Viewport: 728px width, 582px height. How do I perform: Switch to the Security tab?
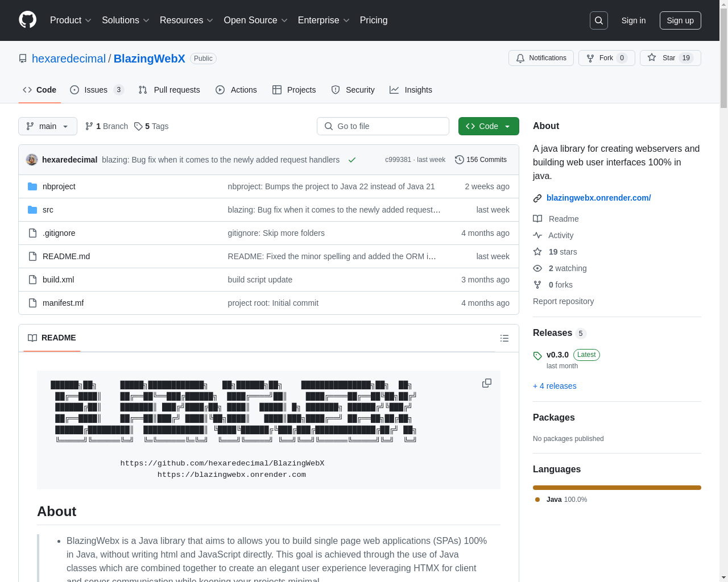click(353, 90)
